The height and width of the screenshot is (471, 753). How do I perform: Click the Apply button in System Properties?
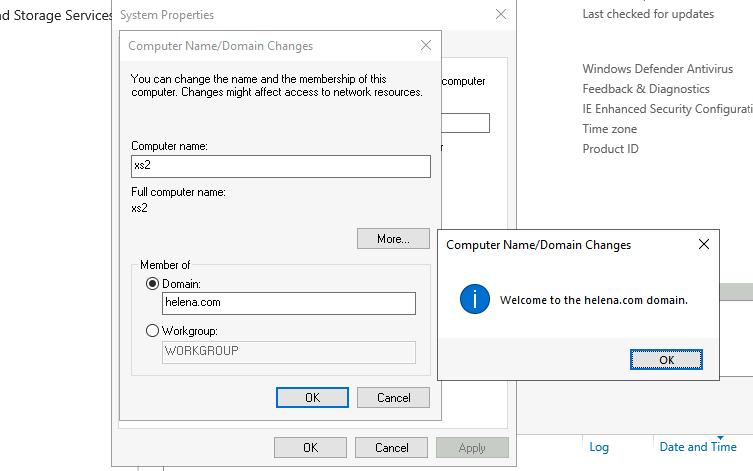click(472, 448)
